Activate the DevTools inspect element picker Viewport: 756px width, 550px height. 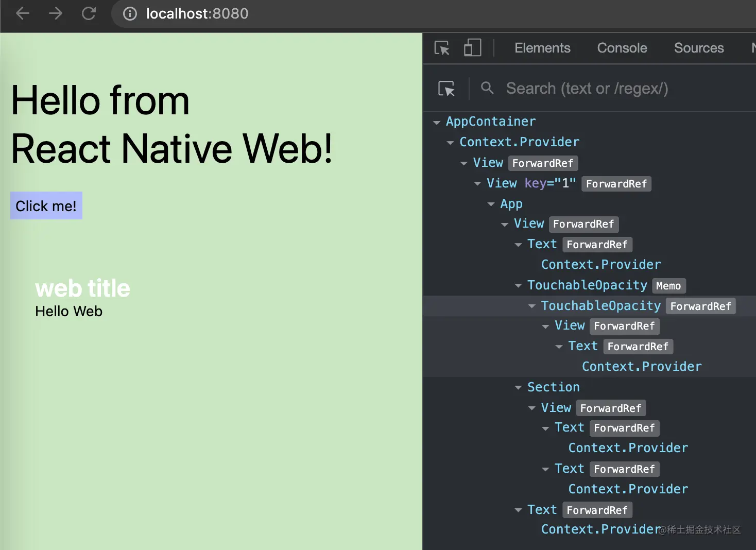442,48
